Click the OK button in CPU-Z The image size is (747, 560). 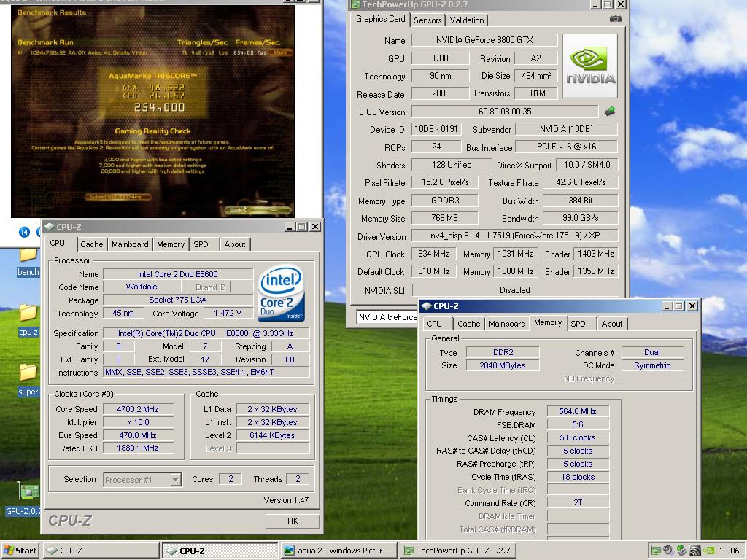(x=293, y=521)
